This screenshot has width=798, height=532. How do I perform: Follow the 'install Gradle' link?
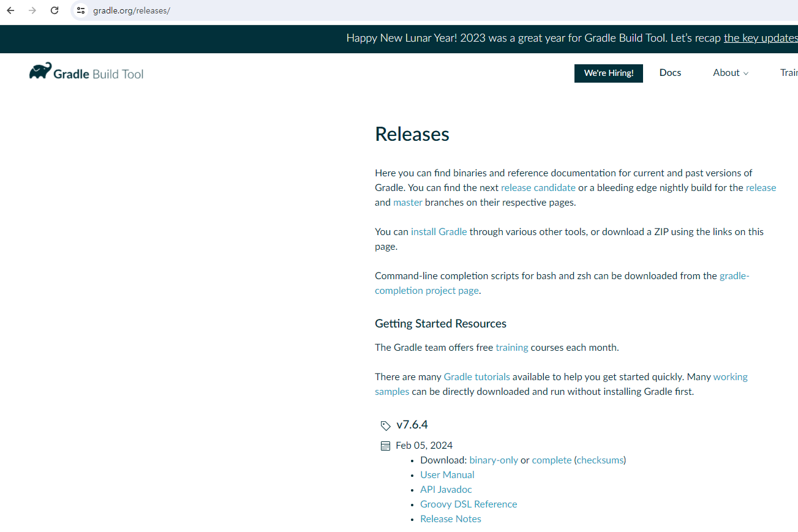(439, 231)
